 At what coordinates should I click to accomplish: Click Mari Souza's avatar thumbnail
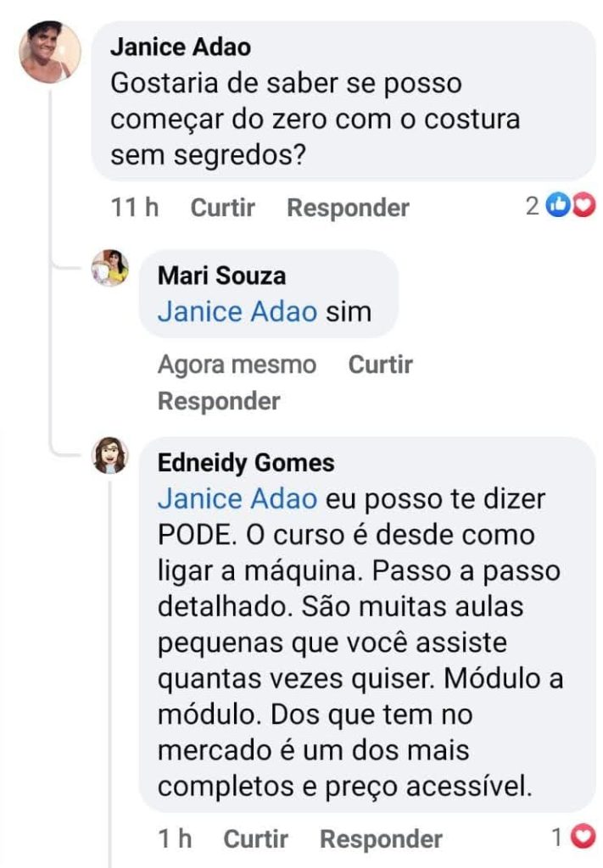(110, 269)
